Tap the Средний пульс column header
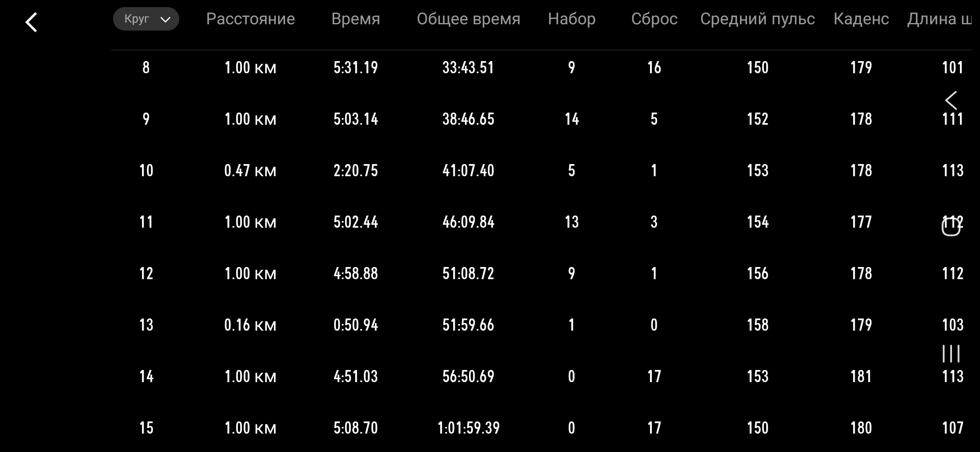The width and height of the screenshot is (980, 452). [x=758, y=19]
